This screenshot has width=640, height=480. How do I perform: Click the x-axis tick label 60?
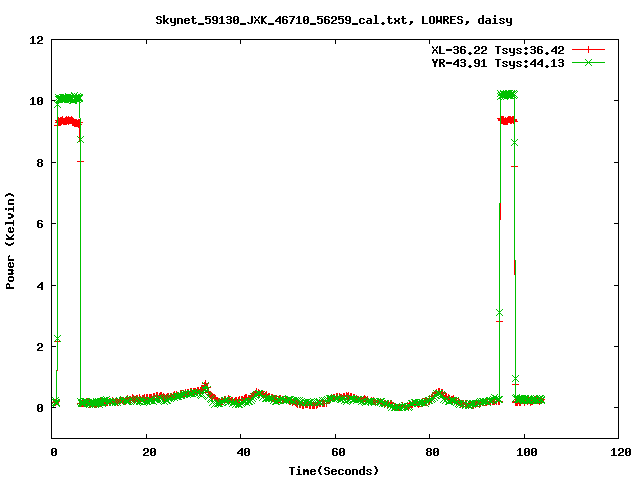[338, 452]
